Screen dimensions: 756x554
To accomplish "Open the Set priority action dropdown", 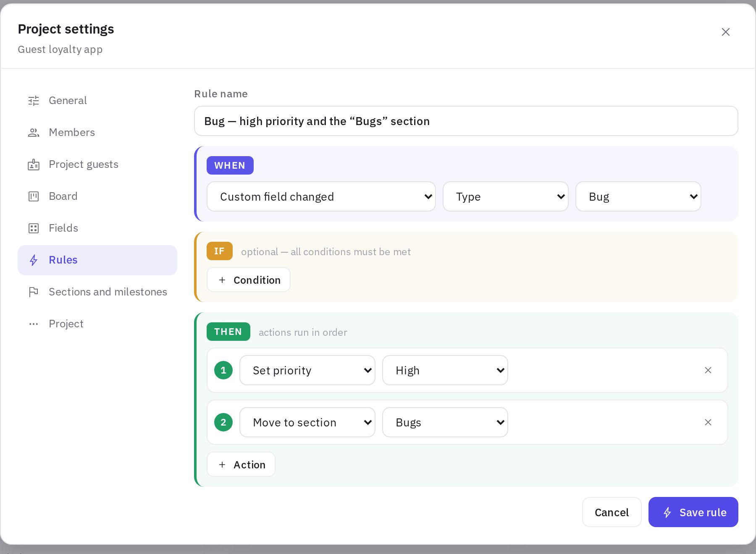I will [x=307, y=370].
